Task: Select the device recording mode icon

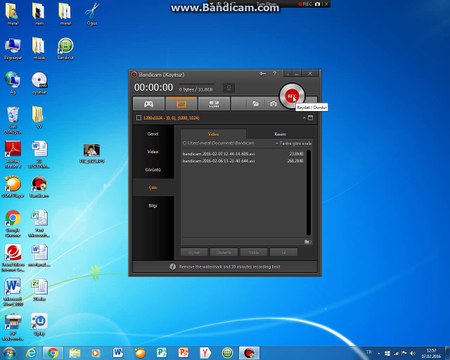Action: coord(214,104)
